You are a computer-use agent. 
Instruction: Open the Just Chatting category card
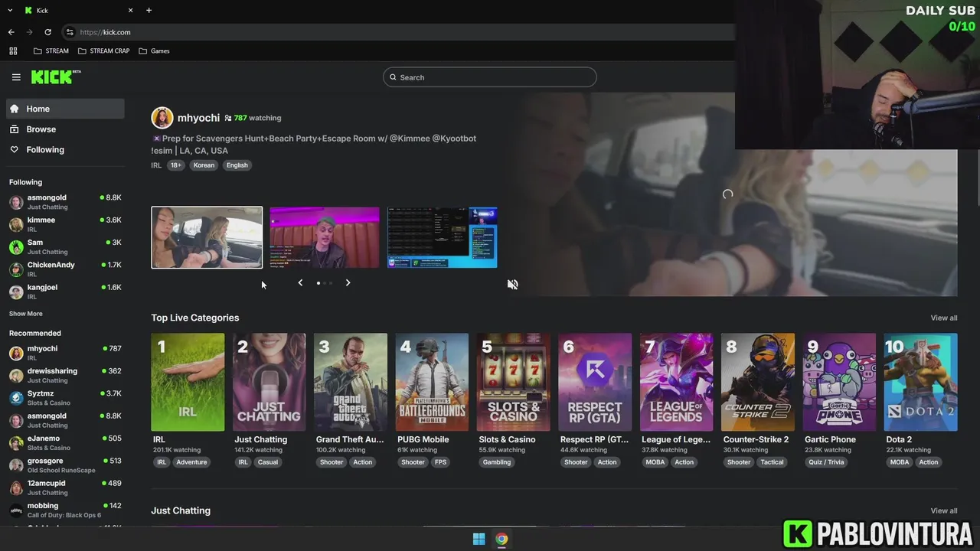(269, 382)
